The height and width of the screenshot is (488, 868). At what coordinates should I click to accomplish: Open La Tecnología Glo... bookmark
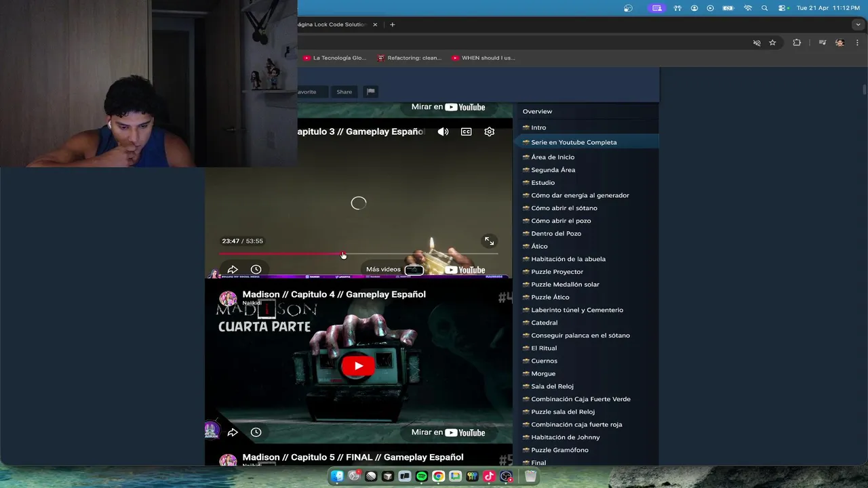[x=335, y=58]
